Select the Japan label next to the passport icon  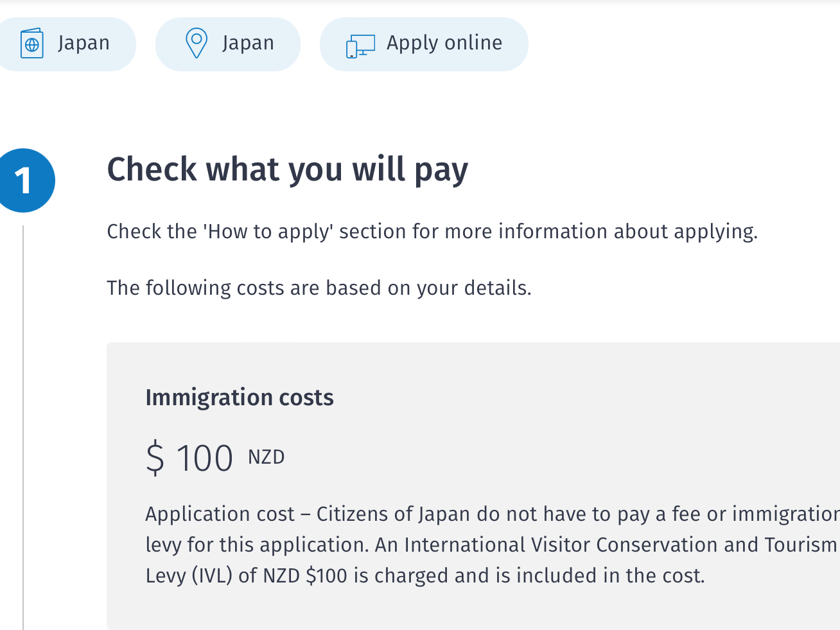[x=83, y=43]
